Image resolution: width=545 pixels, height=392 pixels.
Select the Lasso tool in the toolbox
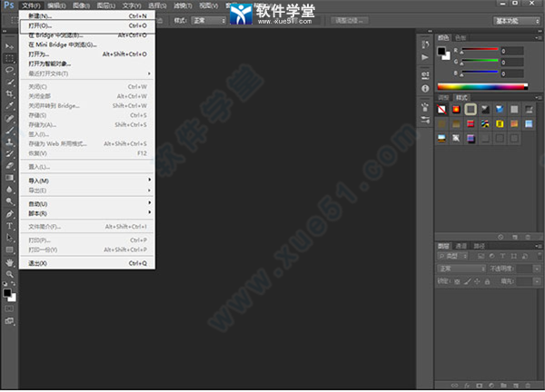coord(9,69)
